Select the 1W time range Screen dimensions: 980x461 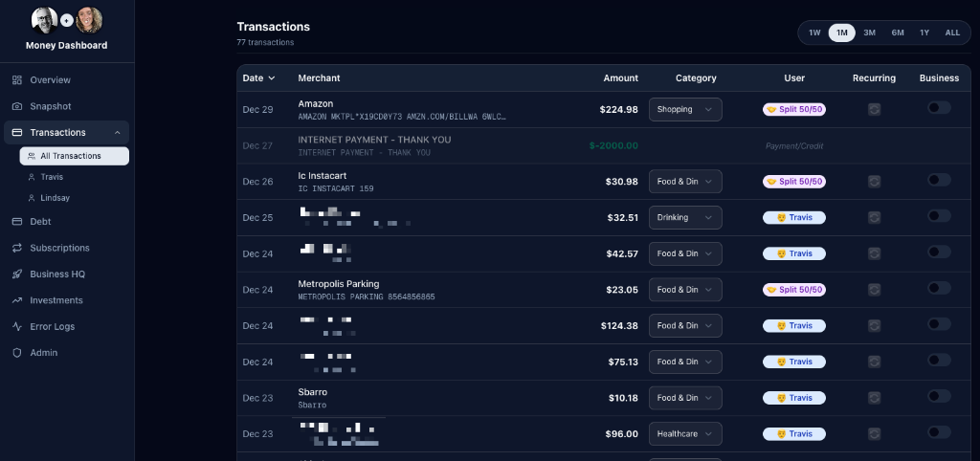click(x=814, y=33)
